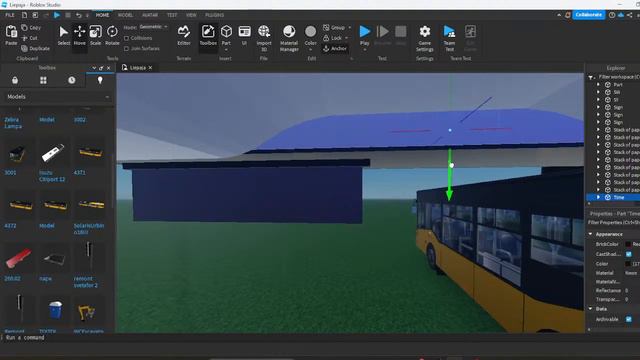640x360 pixels.
Task: Enable the Collisions checkbox
Action: pyautogui.click(x=127, y=38)
